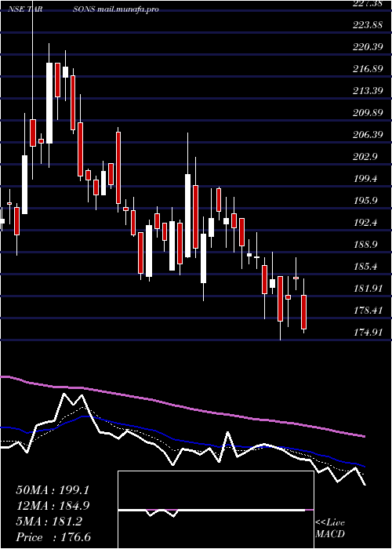Click the 209.89 price axis label

(x=367, y=113)
